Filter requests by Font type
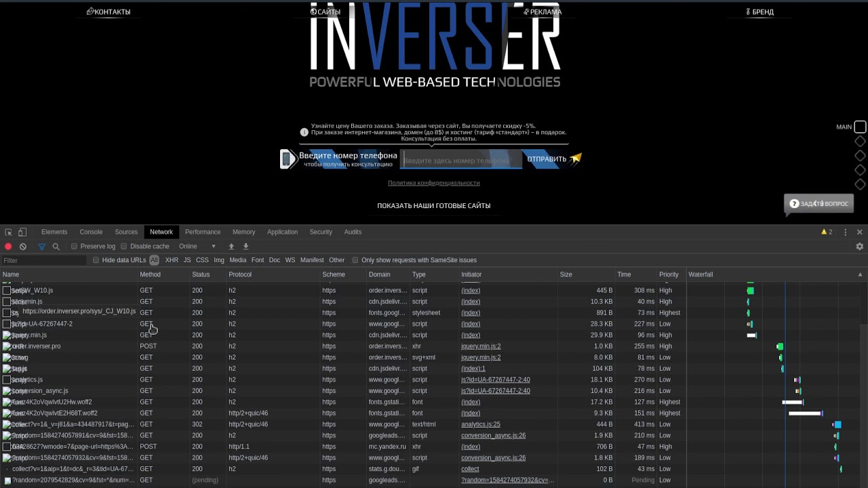The height and width of the screenshot is (488, 868). pos(258,260)
